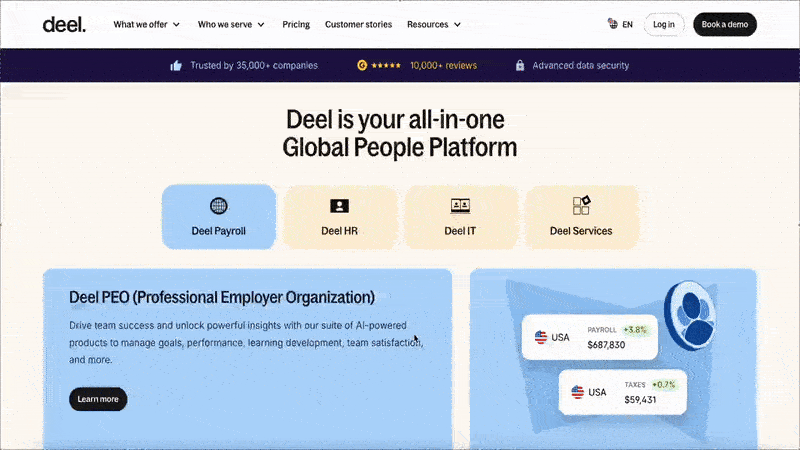Viewport: 800px width, 450px height.
Task: Click the thumbs-up trusted icon
Action: (176, 65)
